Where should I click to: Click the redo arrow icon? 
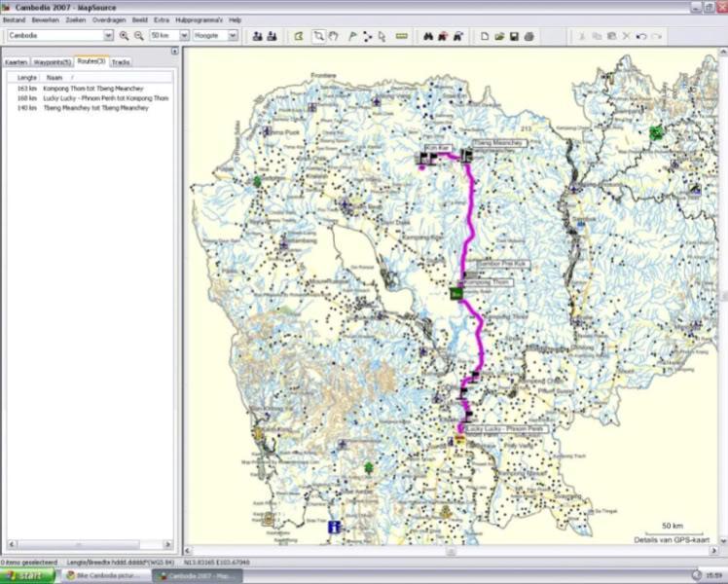coord(656,36)
